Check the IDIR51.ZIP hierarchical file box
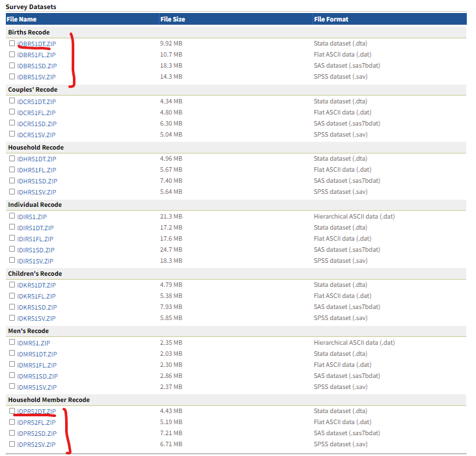The image size is (476, 456). tap(12, 216)
